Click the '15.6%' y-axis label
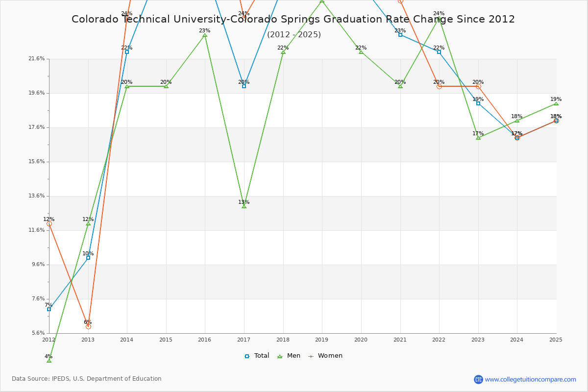Image resolution: width=588 pixels, height=392 pixels. pos(37,162)
